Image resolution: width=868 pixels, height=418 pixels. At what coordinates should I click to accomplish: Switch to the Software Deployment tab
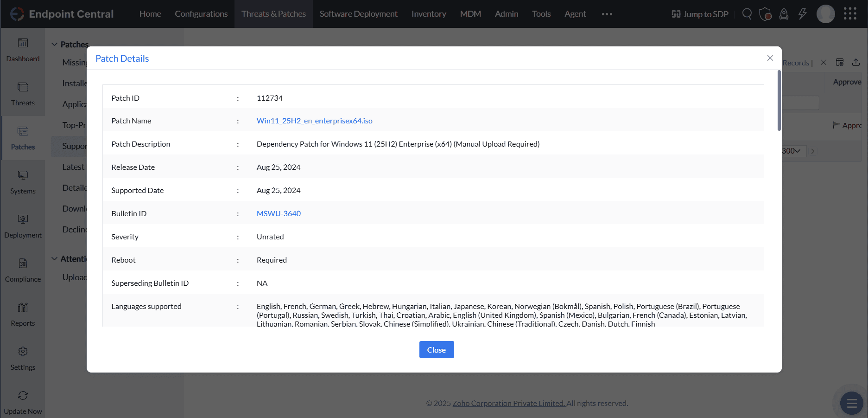click(x=358, y=14)
